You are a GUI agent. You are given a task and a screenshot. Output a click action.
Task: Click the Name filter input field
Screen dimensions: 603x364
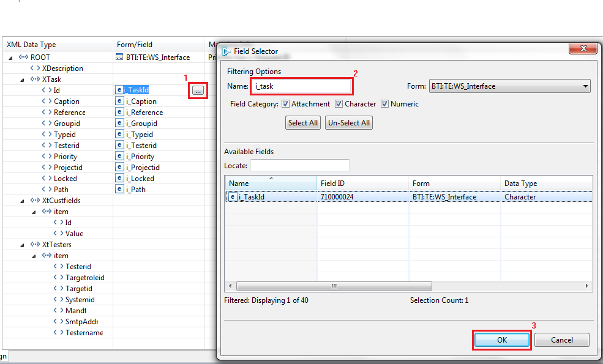(301, 86)
